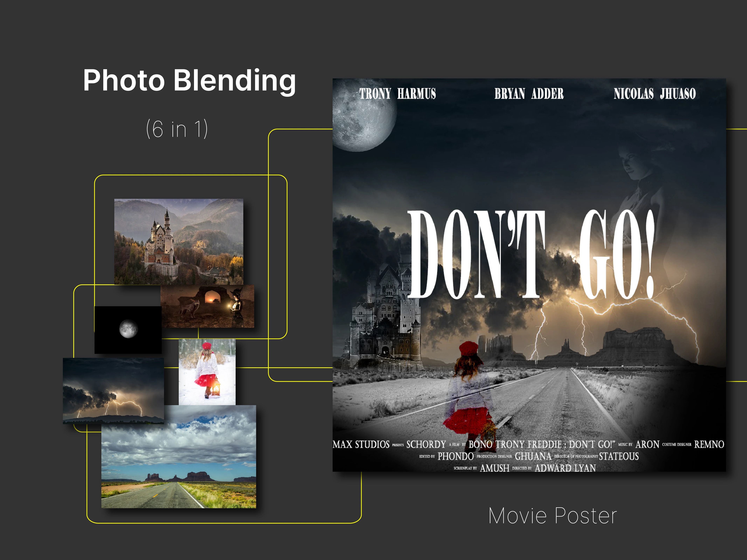
Task: Click the NICOLAS JHUASO actor name
Action: [654, 93]
